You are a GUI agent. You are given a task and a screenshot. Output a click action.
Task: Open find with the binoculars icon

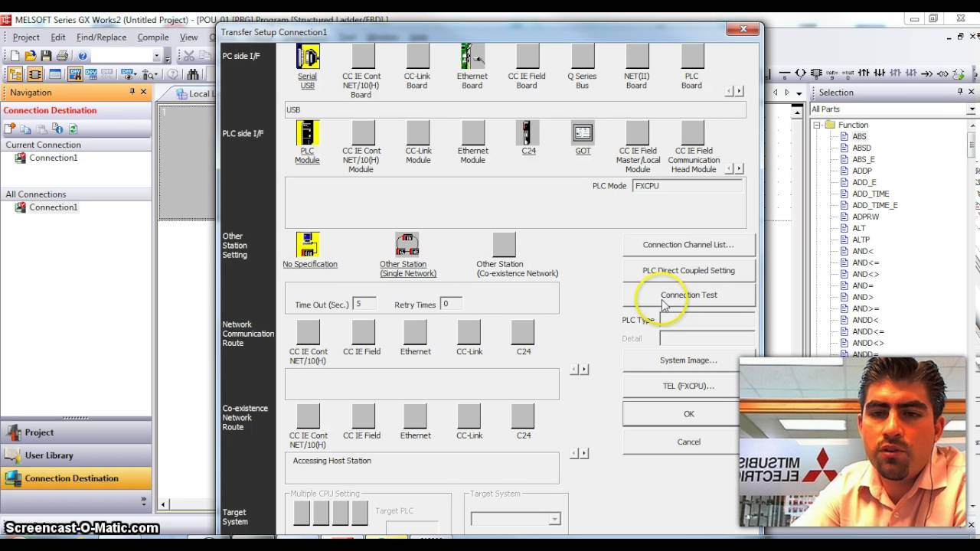(x=193, y=74)
